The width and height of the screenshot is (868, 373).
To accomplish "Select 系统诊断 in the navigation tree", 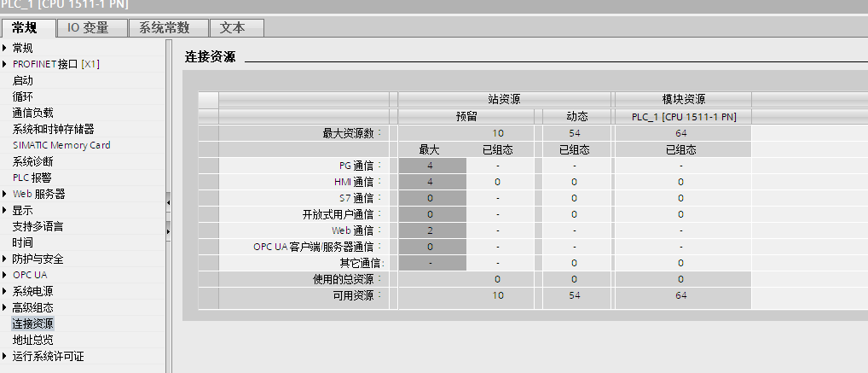I will click(x=32, y=162).
